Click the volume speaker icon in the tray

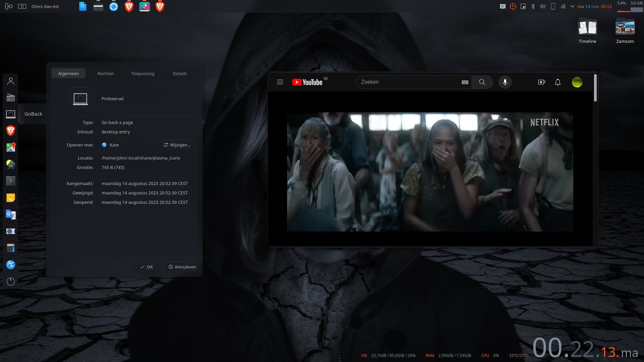[x=543, y=6]
